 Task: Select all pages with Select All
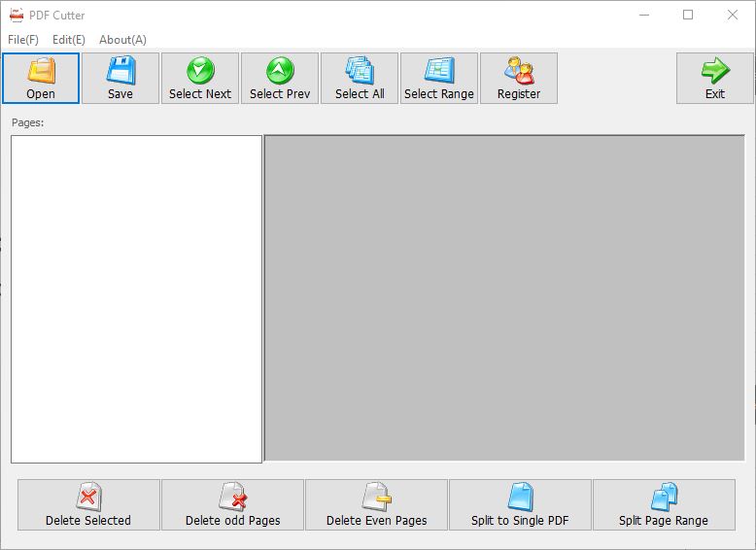tap(360, 79)
